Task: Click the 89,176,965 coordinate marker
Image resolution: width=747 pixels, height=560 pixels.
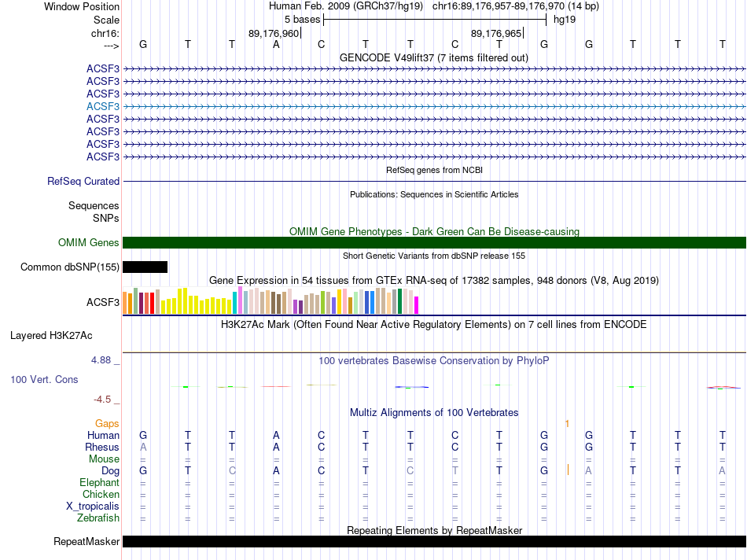Action: tap(496, 33)
